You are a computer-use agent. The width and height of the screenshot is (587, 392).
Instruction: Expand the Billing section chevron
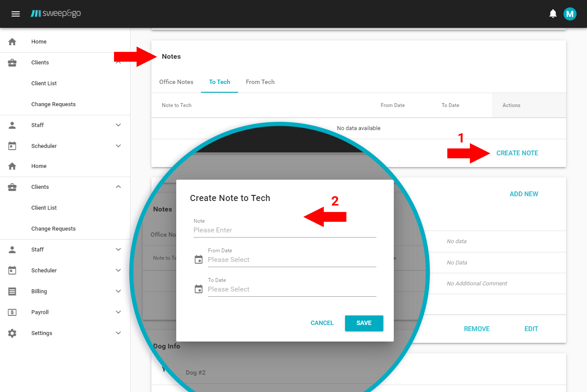point(118,291)
